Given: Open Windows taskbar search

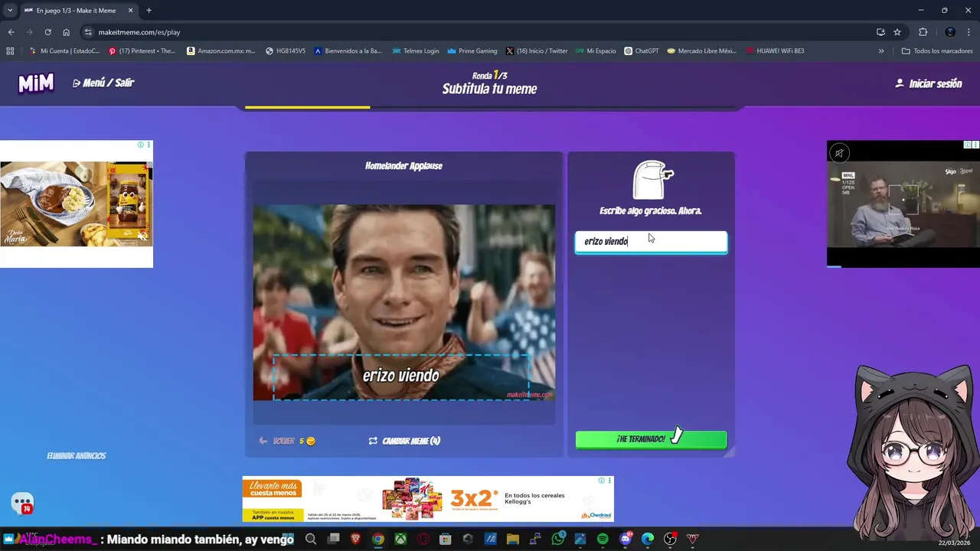Looking at the screenshot, I should coord(311,539).
